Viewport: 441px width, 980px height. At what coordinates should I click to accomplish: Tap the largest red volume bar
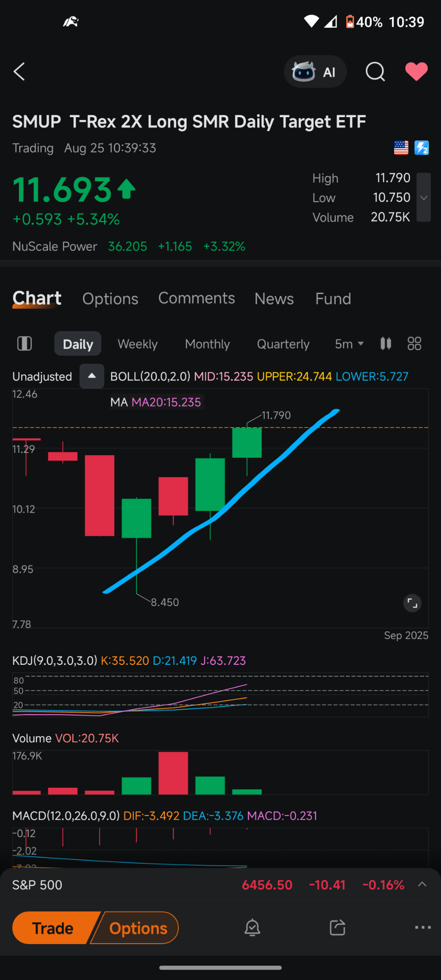pyautogui.click(x=173, y=773)
